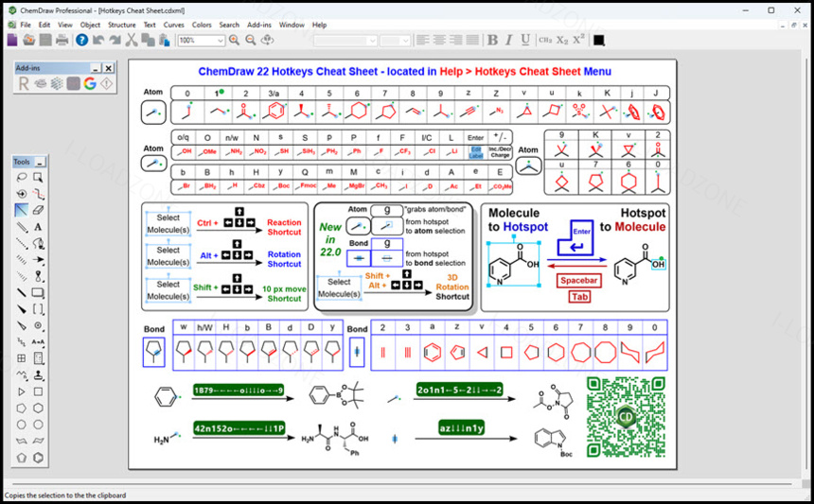814x504 pixels.
Task: Select the Lasso tool
Action: 21,178
